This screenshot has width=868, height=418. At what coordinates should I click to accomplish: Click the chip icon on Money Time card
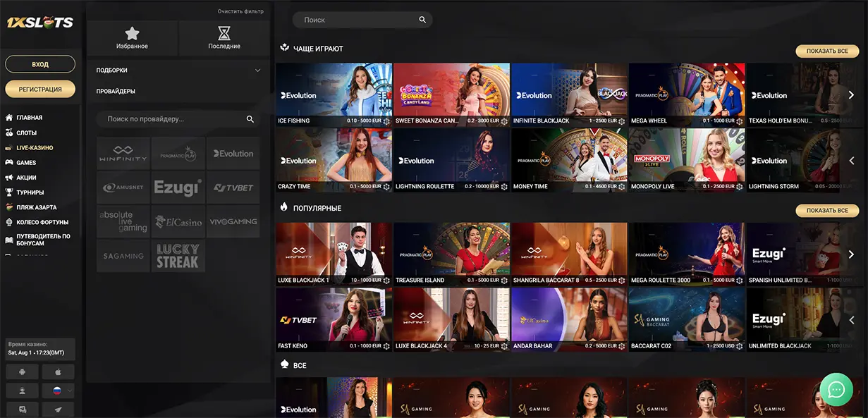pyautogui.click(x=622, y=187)
